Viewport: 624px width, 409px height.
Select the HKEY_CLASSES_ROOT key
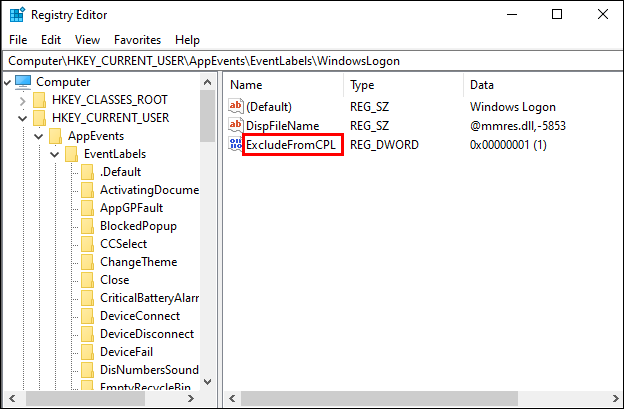(x=110, y=100)
